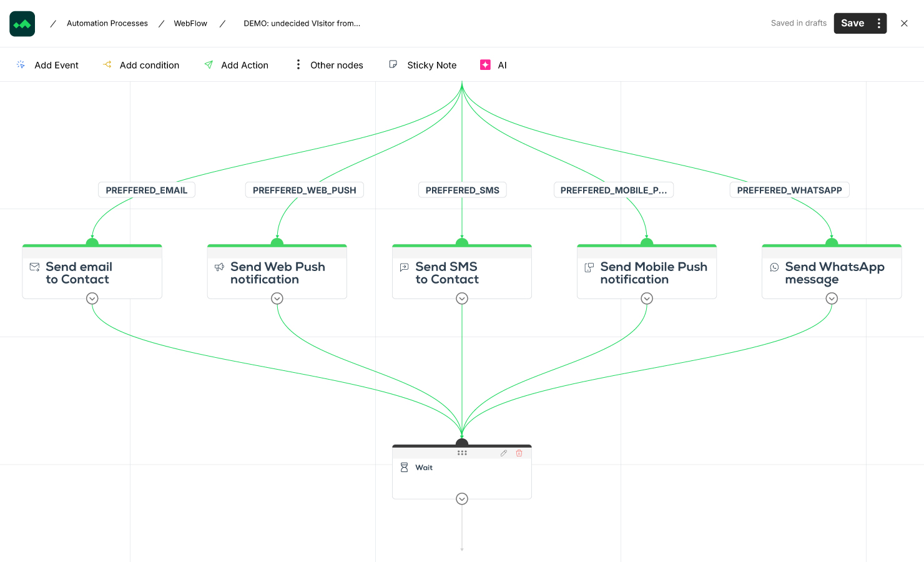
Task: Click the Sticky Note icon
Action: coord(393,64)
